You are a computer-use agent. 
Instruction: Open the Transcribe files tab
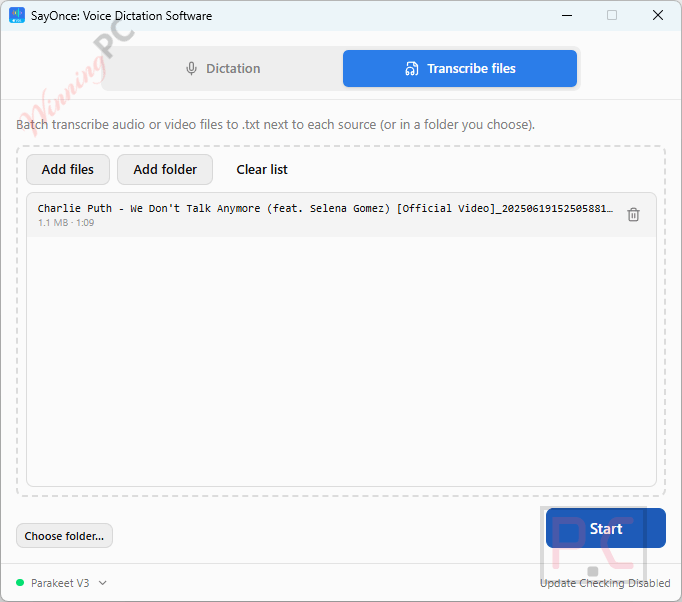point(460,68)
